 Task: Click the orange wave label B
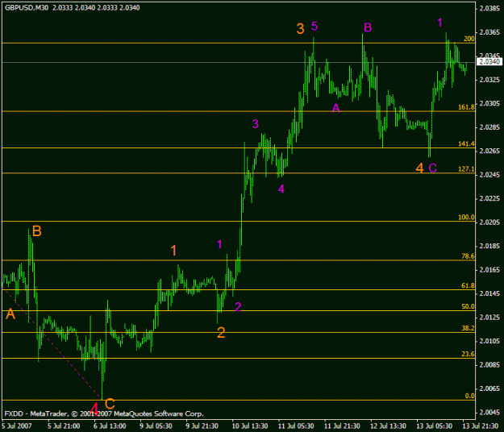point(37,231)
